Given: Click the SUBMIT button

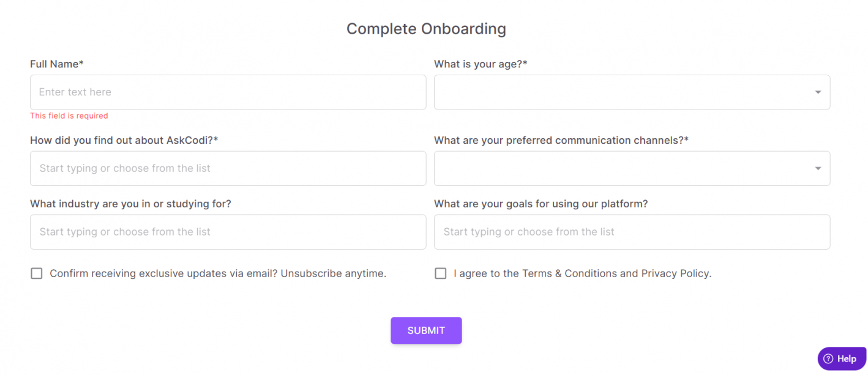Looking at the screenshot, I should click(426, 330).
